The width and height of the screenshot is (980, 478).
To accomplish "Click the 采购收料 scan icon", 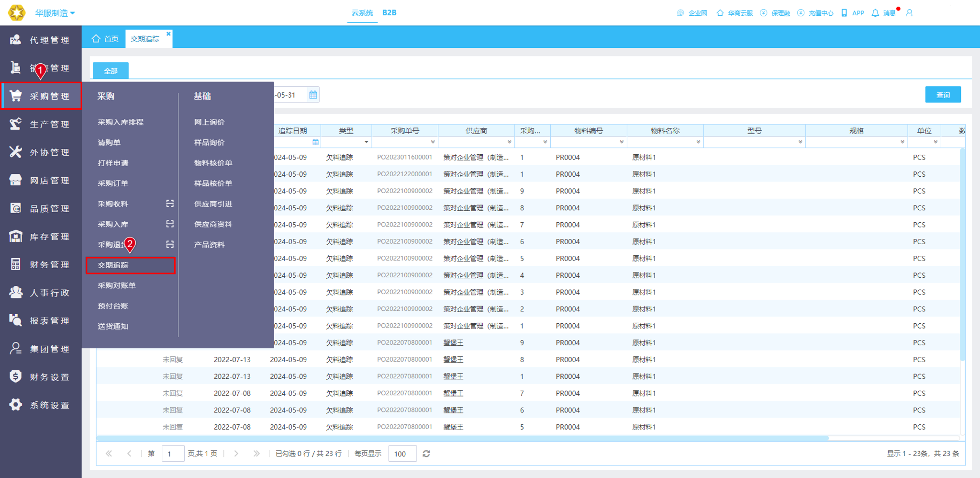I will [x=170, y=204].
